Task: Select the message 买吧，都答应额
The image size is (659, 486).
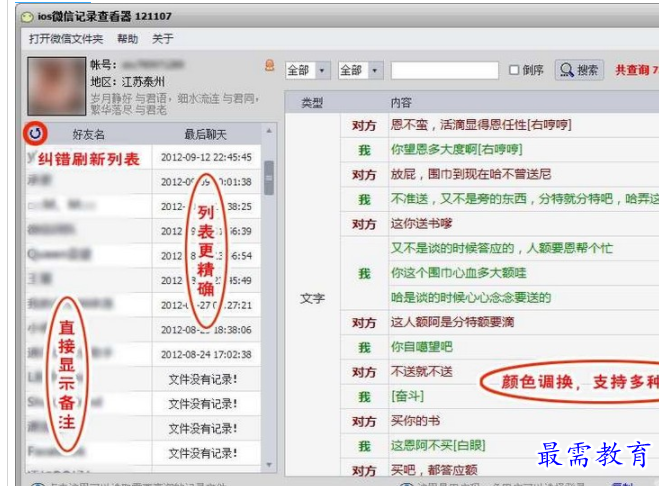Action: tap(434, 470)
